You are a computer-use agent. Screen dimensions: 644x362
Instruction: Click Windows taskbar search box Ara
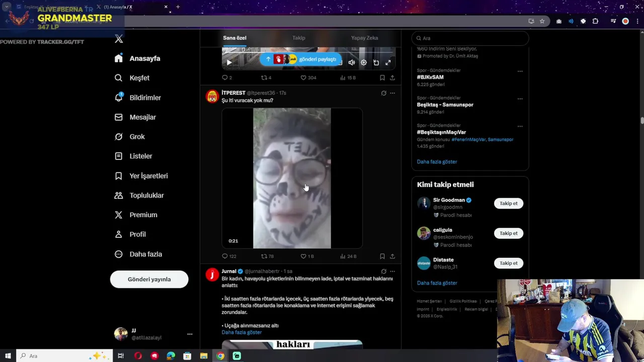(64, 356)
